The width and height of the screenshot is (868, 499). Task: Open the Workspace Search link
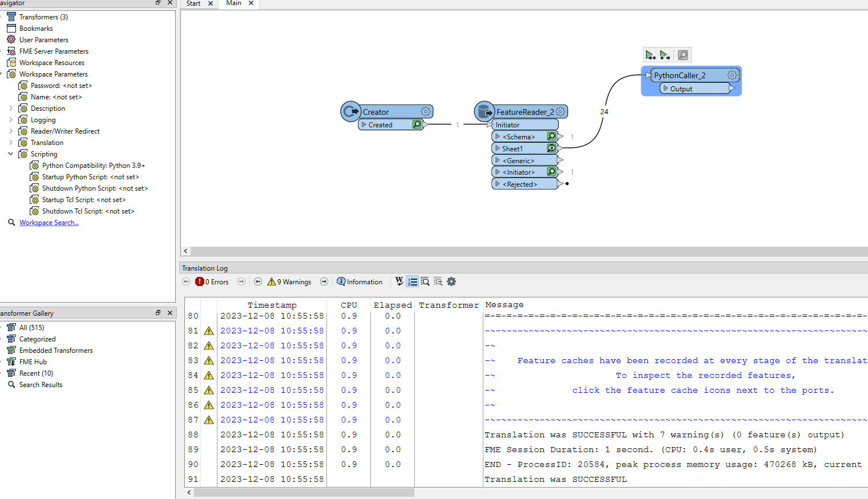[49, 223]
